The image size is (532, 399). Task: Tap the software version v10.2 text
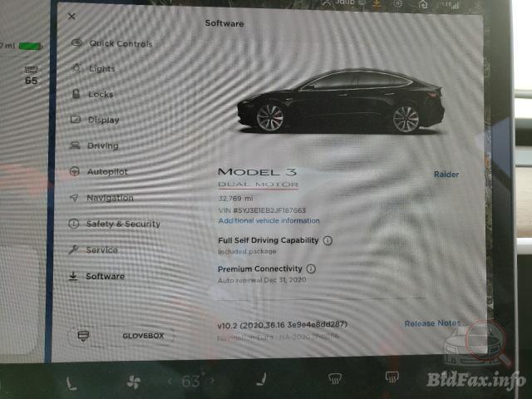[x=283, y=325]
